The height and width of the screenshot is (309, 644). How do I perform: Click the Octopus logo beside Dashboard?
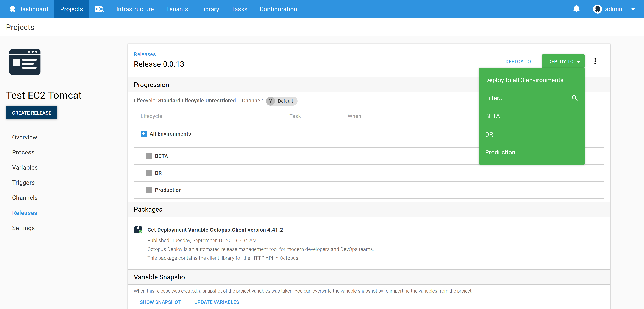pos(12,9)
